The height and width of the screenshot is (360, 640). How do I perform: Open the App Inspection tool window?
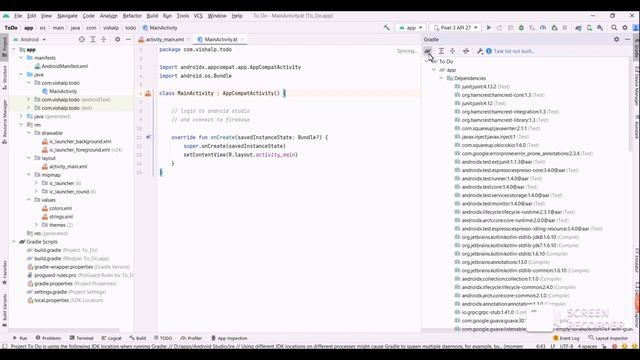(x=229, y=338)
